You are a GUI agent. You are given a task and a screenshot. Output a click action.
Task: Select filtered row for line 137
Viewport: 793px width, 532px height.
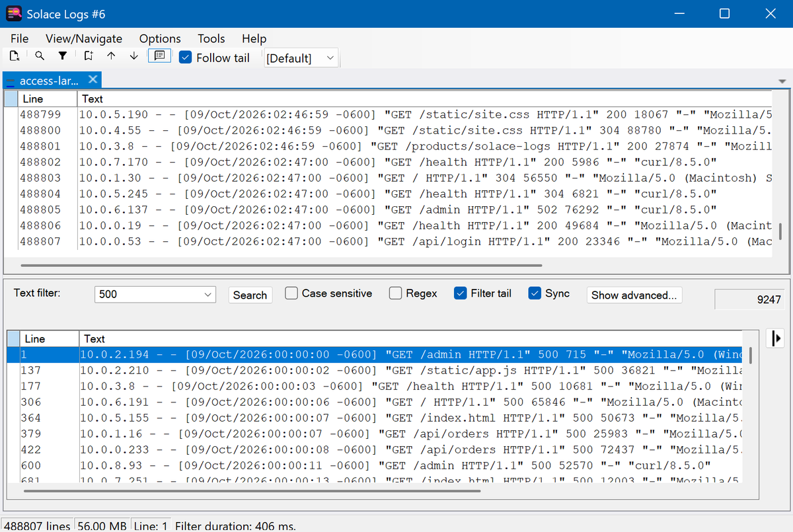click(375, 370)
